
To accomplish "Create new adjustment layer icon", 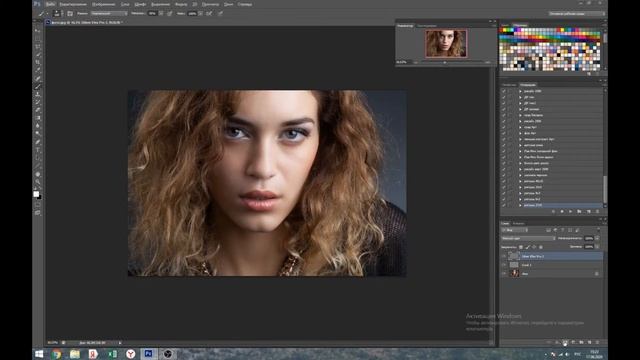I will pyautogui.click(x=573, y=342).
